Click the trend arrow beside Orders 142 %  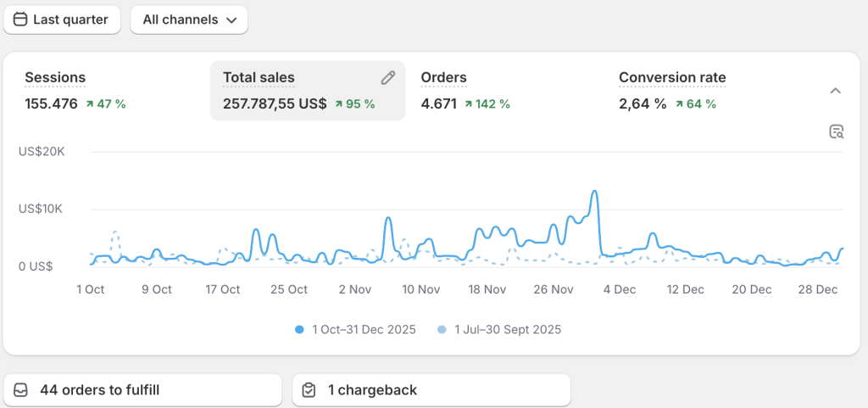pos(469,104)
